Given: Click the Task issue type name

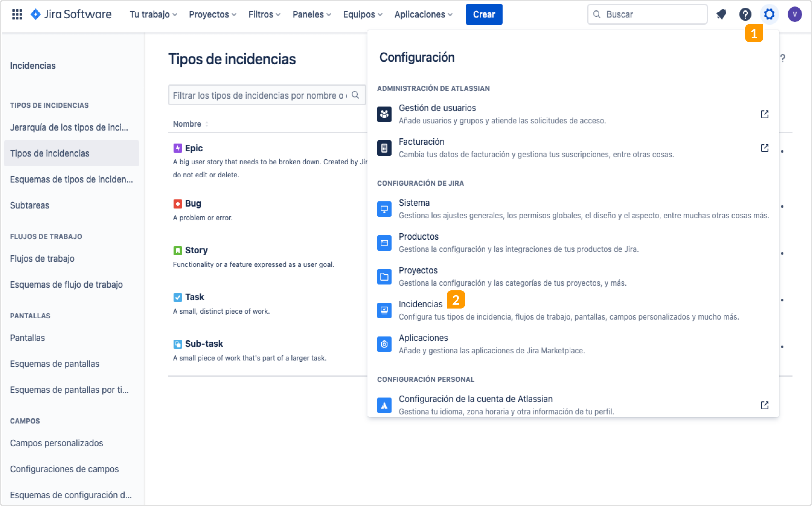Looking at the screenshot, I should pyautogui.click(x=195, y=297).
